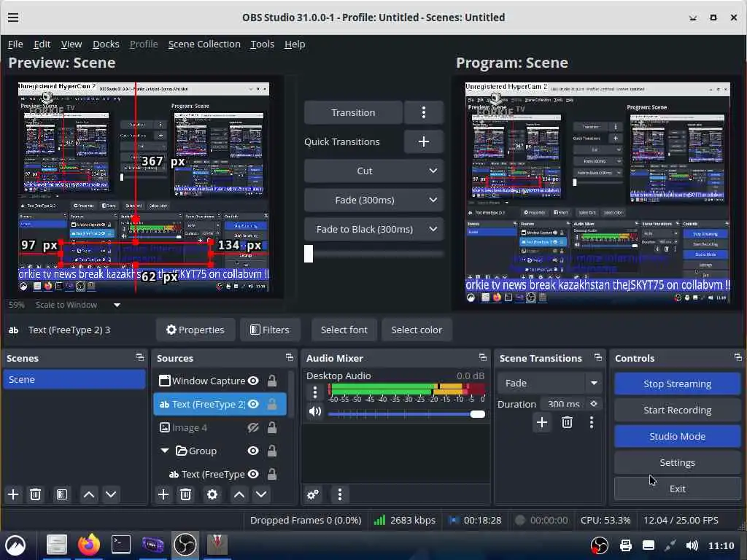
Task: Open Cut quick transition dropdown
Action: (374, 171)
